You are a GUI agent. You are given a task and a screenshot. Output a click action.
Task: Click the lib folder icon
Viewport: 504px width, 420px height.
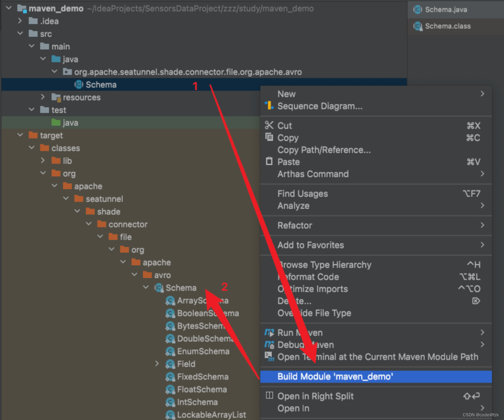(56, 161)
